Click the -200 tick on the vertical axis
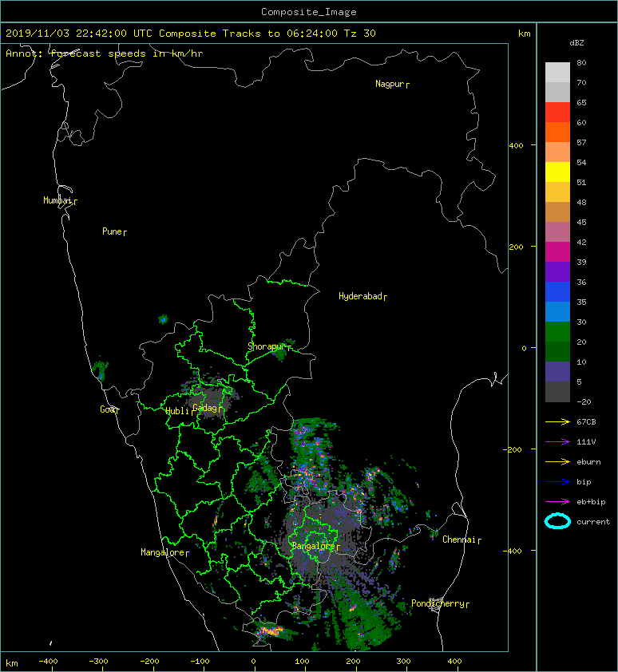This screenshot has width=618, height=672. (513, 449)
